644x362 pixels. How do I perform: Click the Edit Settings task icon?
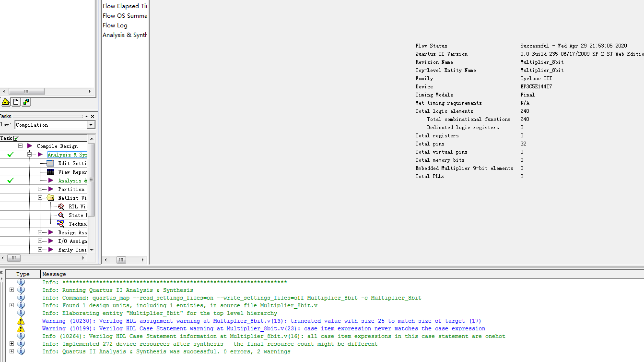pos(50,163)
